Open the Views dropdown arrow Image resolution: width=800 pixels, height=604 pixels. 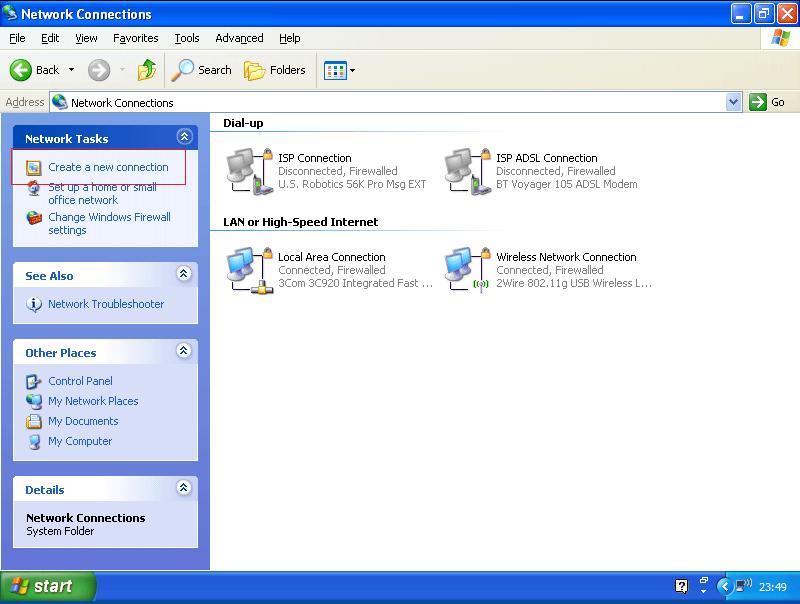click(353, 70)
